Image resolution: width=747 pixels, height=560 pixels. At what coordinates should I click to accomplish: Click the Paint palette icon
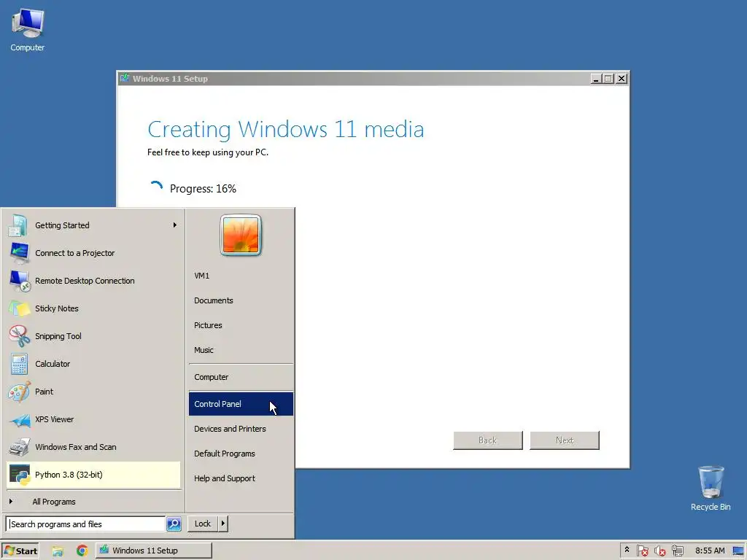coord(19,392)
